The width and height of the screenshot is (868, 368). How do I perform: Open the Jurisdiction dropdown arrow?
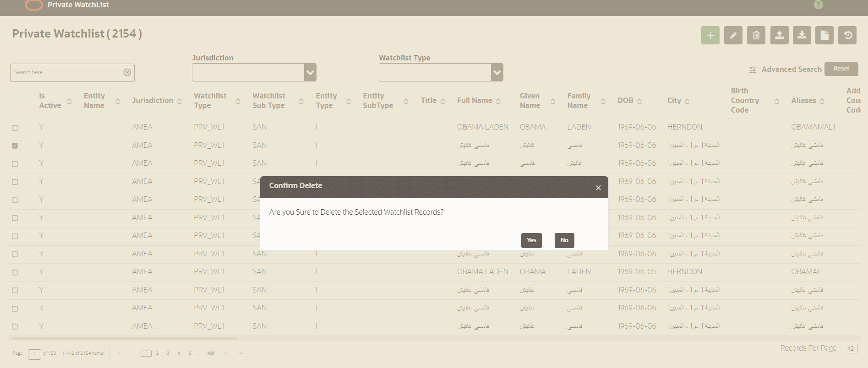(x=310, y=72)
